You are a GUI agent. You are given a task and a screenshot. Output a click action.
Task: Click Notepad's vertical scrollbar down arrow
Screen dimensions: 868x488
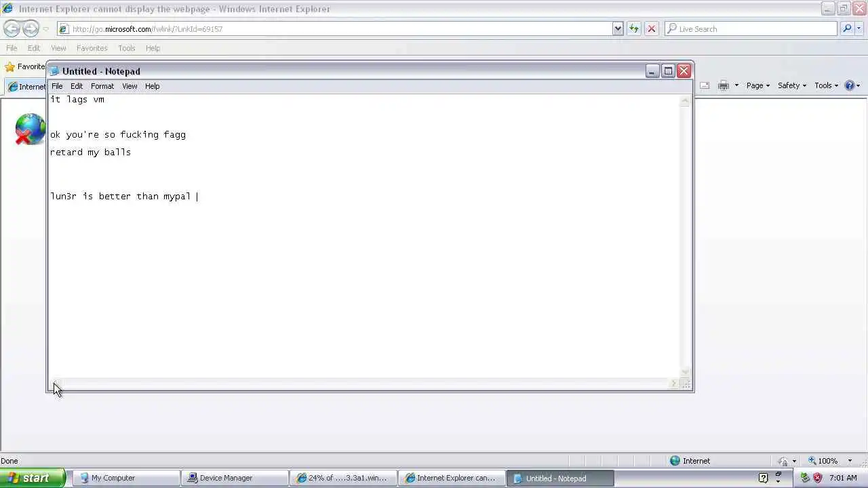tap(685, 371)
